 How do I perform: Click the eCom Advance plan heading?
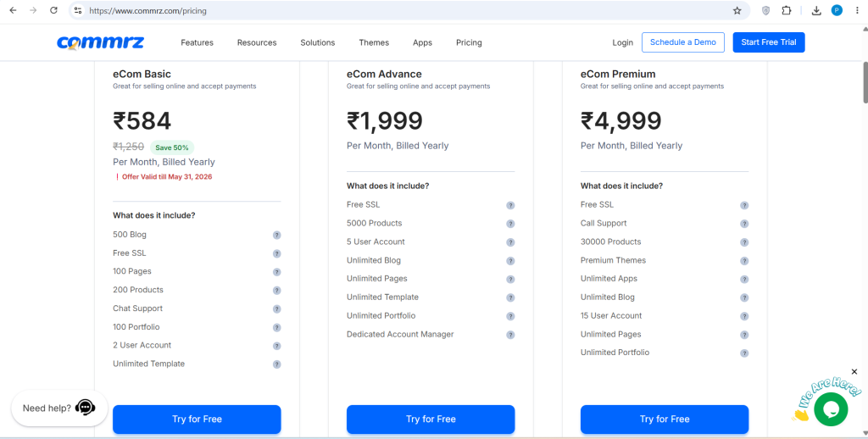(384, 75)
